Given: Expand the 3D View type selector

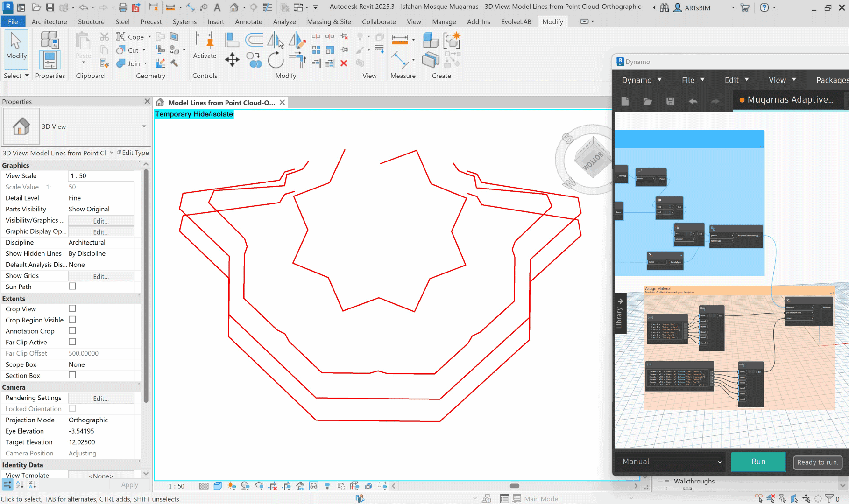Looking at the screenshot, I should coord(144,126).
